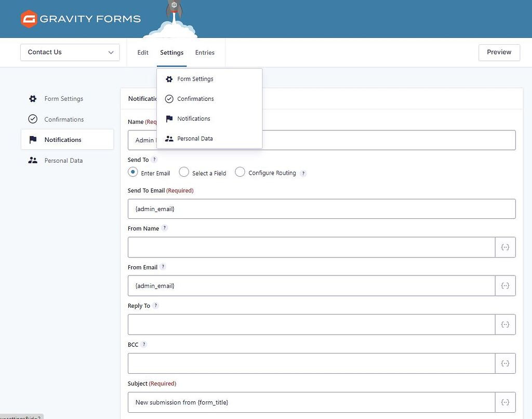Choose Confirmations from the open Settings menu
The width and height of the screenshot is (532, 419).
click(x=195, y=99)
